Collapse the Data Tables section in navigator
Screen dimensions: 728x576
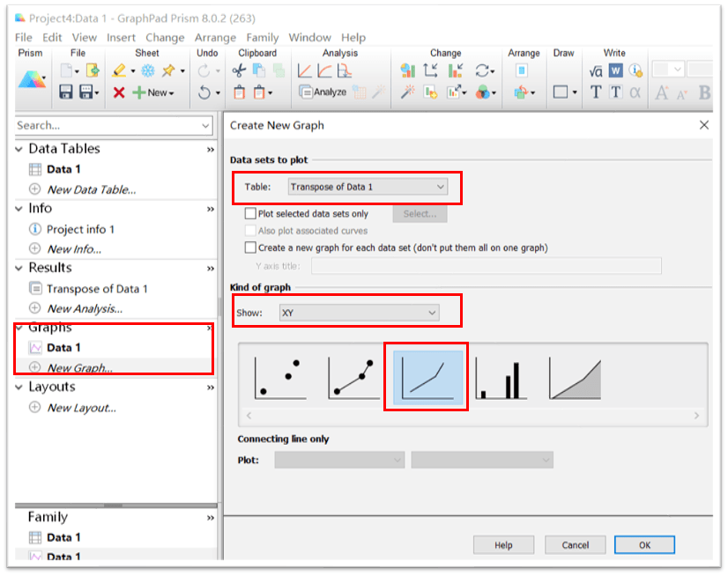[x=19, y=149]
